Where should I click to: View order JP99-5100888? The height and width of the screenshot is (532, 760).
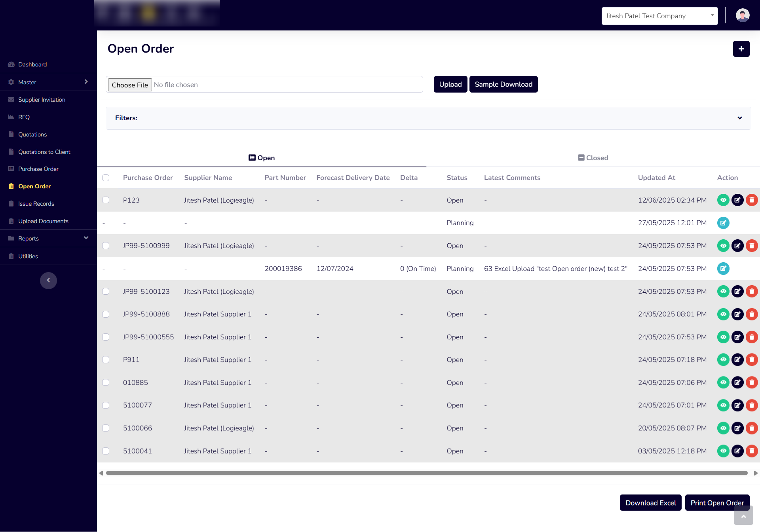tap(723, 314)
